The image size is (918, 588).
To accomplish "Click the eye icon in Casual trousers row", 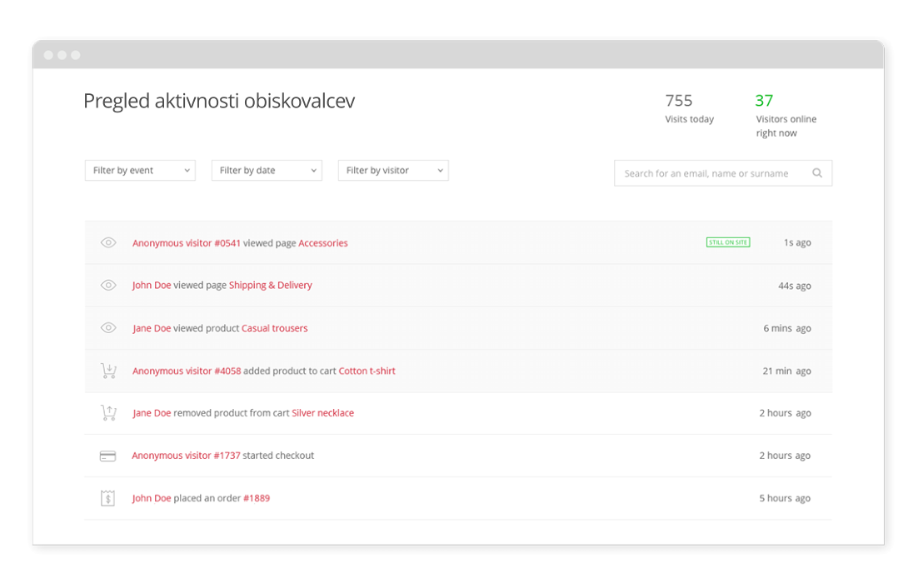I will (x=108, y=328).
